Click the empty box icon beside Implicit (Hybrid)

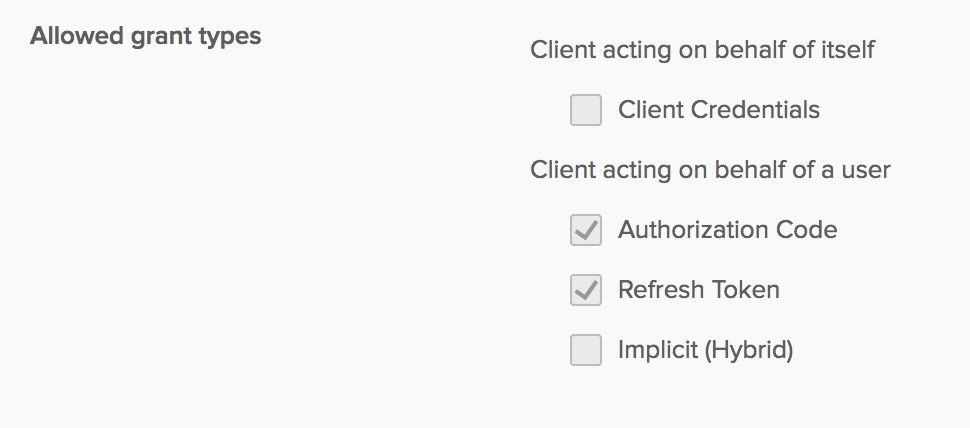click(586, 350)
